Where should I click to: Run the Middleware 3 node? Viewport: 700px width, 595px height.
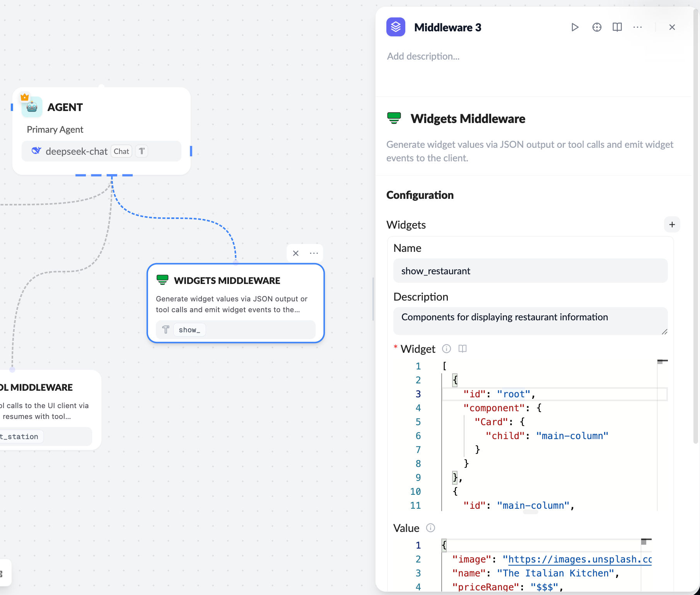[575, 27]
